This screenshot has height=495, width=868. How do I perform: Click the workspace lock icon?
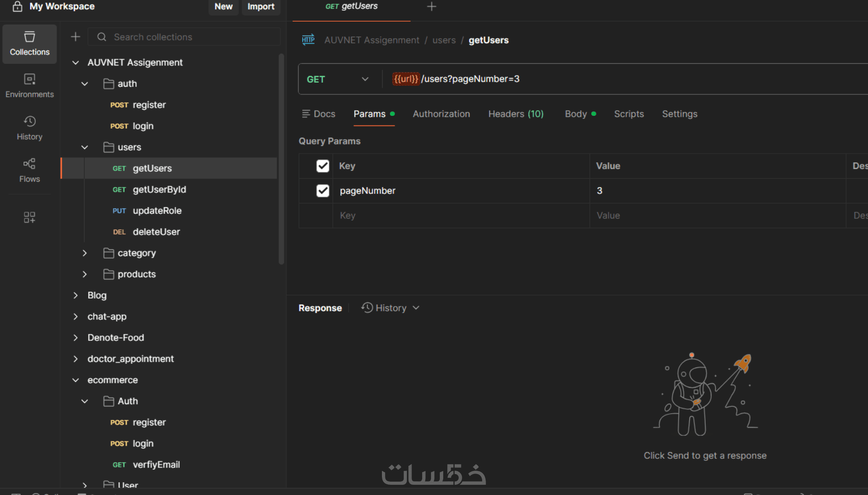(17, 6)
